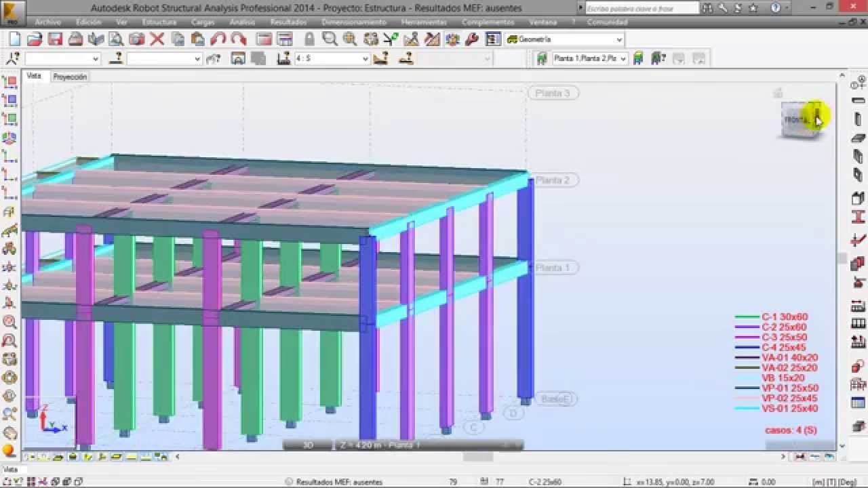Open the Geometría layout dropdown
The width and height of the screenshot is (868, 488).
point(619,40)
